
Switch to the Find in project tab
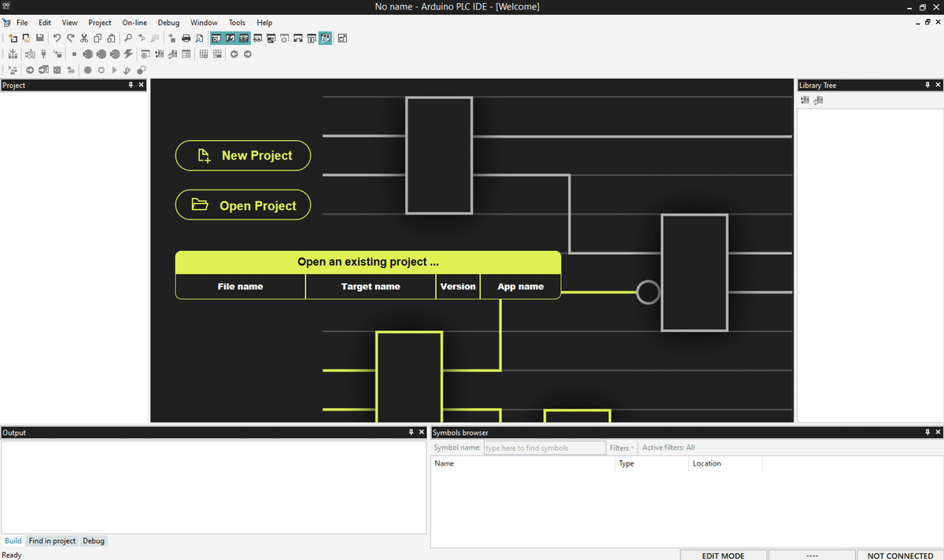(x=52, y=541)
